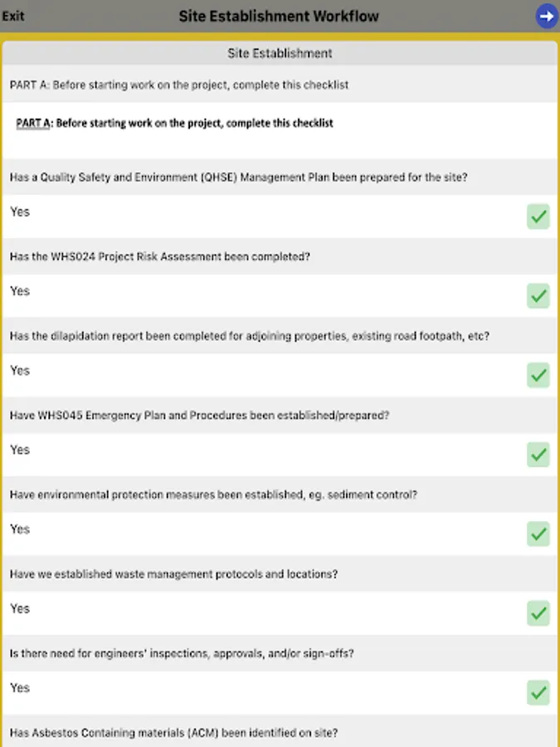Click the Site Establishment Workflow title
The image size is (560, 747).
[279, 17]
